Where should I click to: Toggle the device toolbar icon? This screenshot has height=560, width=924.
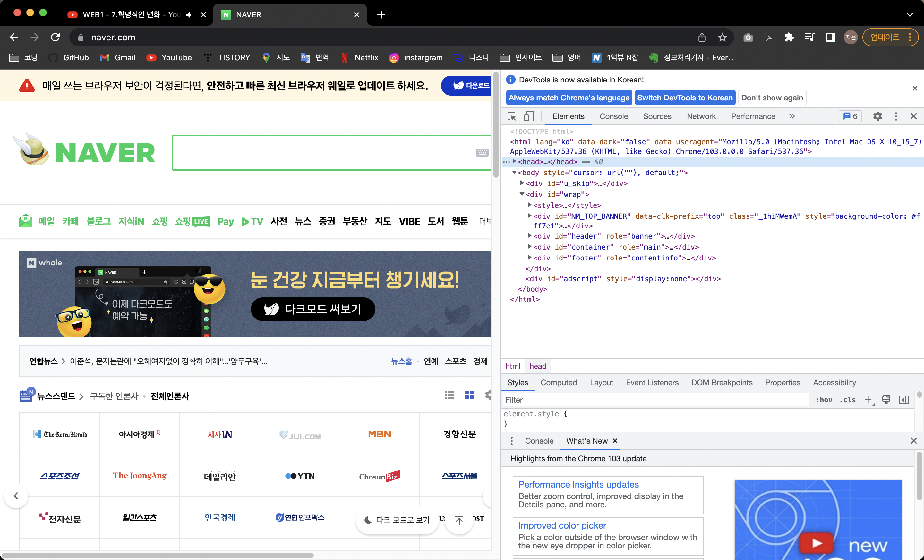pyautogui.click(x=529, y=116)
